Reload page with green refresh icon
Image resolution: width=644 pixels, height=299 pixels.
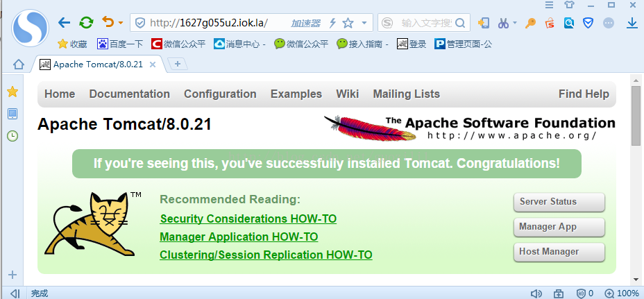(86, 23)
